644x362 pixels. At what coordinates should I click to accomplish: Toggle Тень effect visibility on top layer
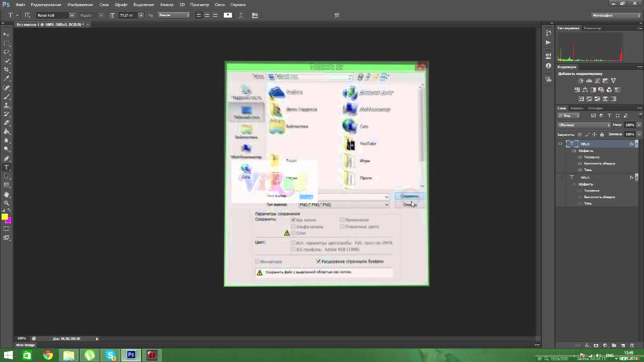(580, 170)
